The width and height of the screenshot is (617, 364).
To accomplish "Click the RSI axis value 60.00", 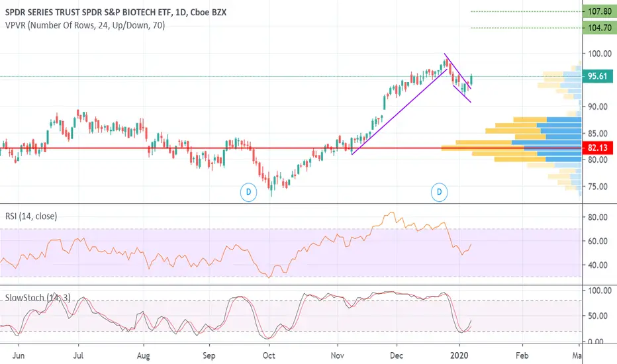I will [598, 241].
